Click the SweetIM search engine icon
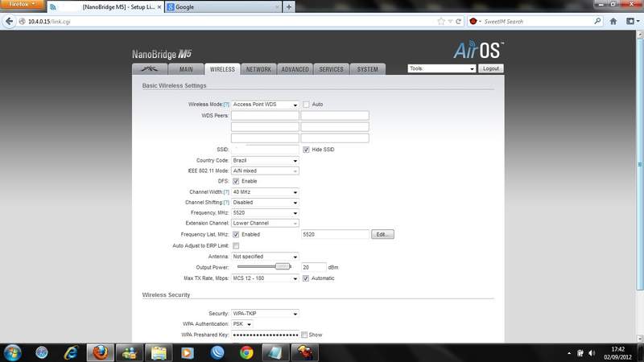This screenshot has height=362, width=644. coord(474,22)
